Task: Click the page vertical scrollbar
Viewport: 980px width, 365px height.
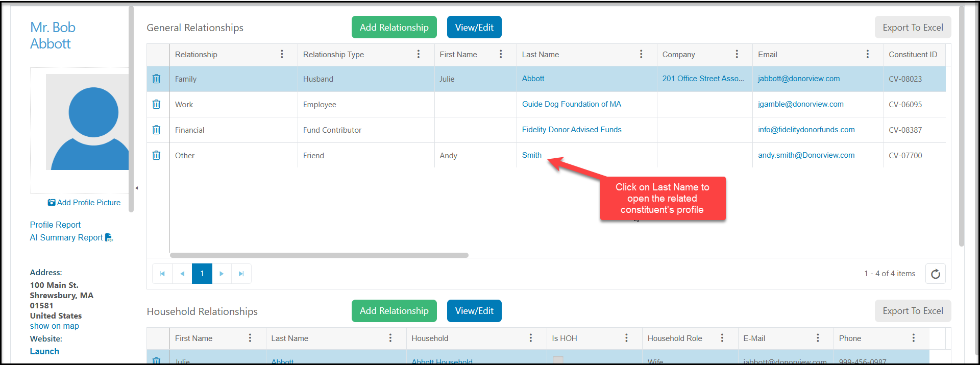Action: pos(962,127)
